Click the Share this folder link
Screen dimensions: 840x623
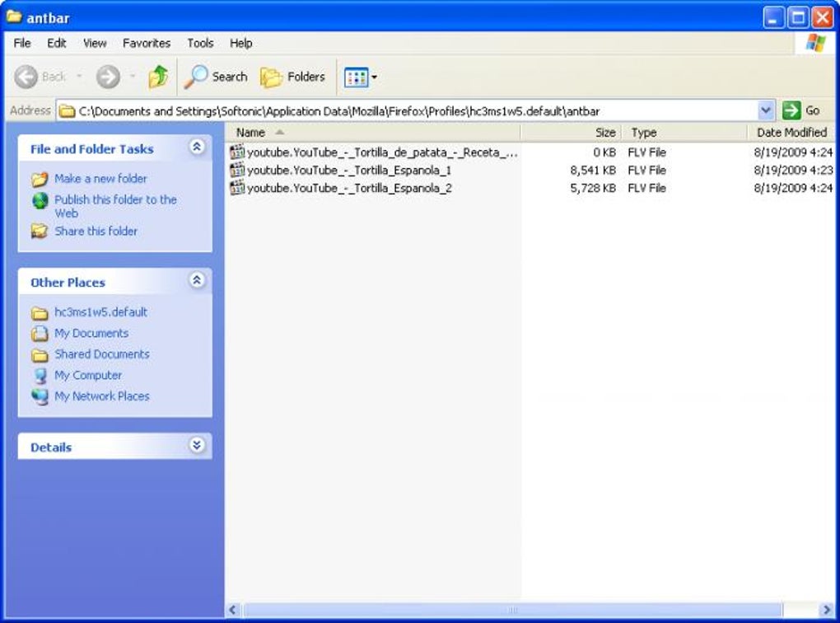(x=96, y=231)
